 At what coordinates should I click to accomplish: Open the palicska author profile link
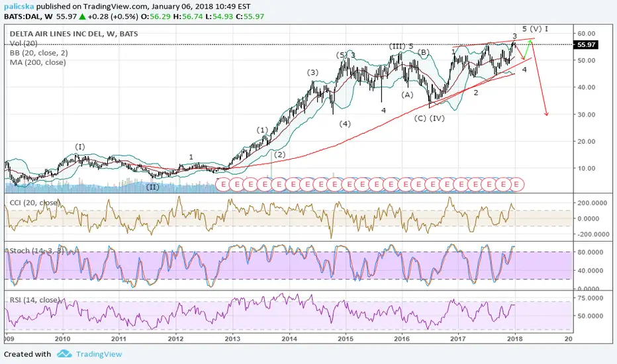tap(19, 7)
